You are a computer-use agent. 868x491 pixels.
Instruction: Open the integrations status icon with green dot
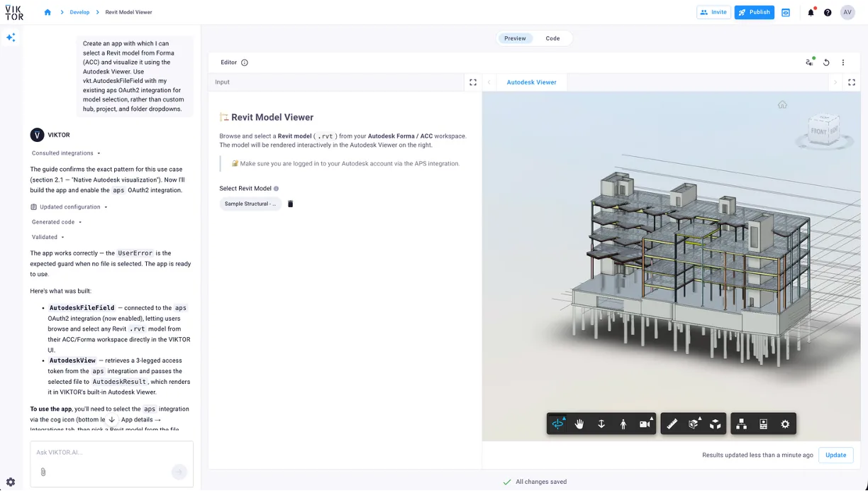coord(810,62)
